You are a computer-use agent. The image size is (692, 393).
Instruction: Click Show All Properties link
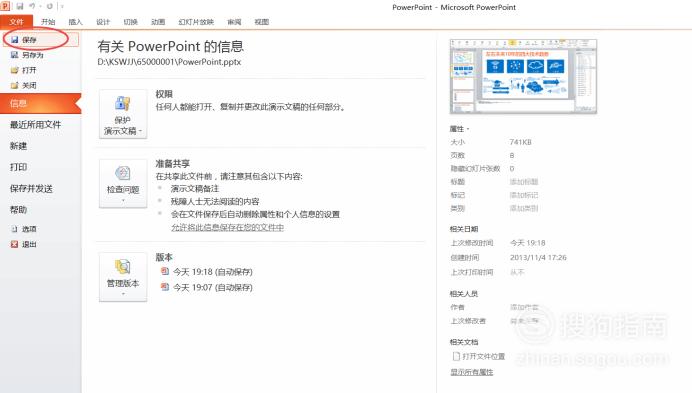coord(471,372)
